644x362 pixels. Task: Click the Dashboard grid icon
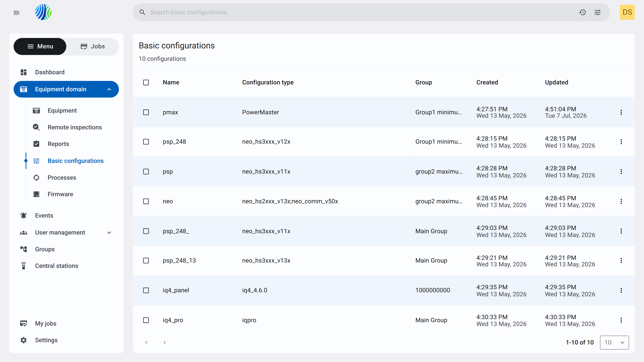tap(23, 72)
